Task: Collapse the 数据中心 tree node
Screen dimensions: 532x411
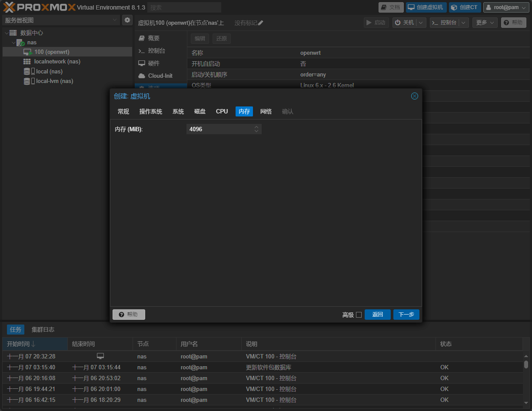Action: pos(7,33)
